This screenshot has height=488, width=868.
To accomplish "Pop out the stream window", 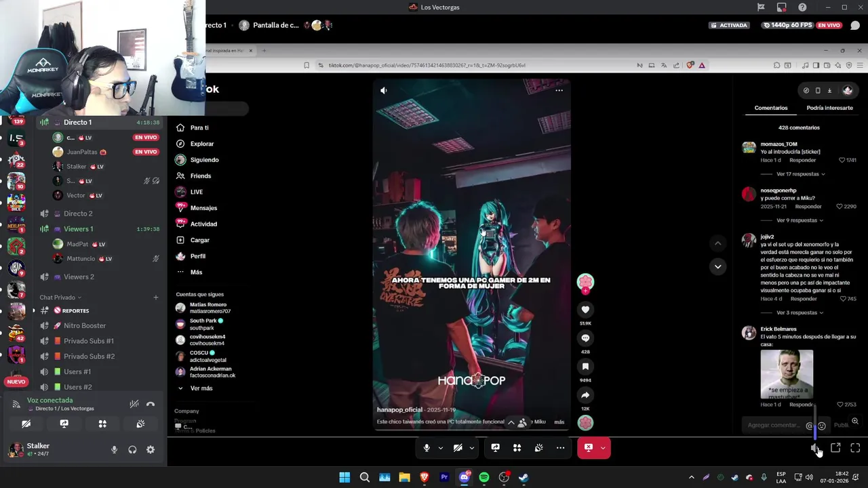I will coord(835,448).
